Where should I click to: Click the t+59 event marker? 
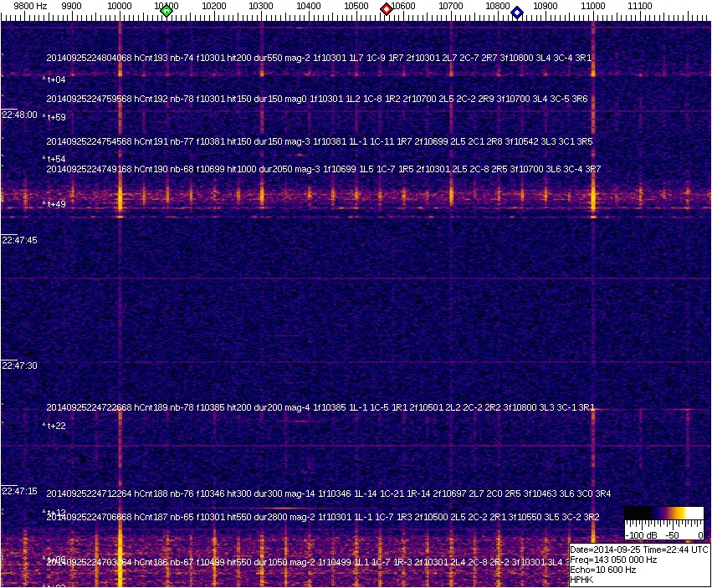click(55, 117)
